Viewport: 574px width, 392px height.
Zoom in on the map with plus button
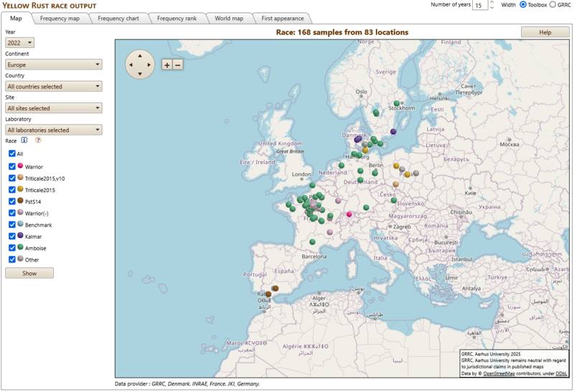[x=167, y=64]
